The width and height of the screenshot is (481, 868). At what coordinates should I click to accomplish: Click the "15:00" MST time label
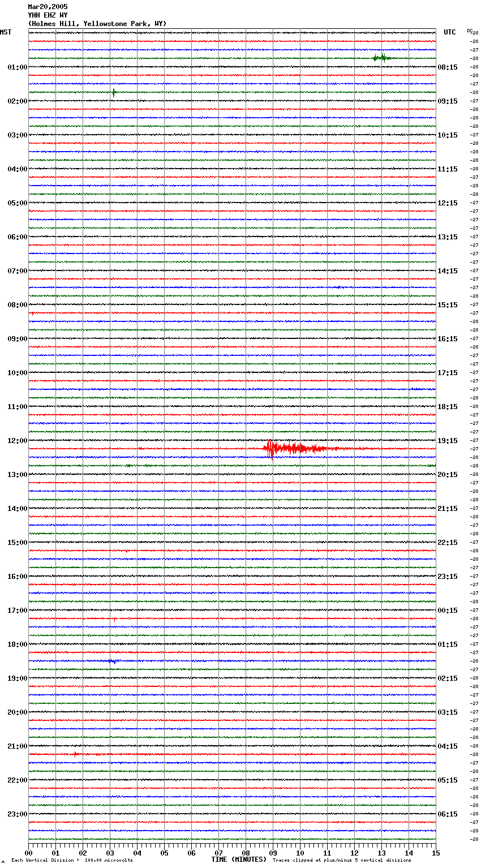[x=18, y=543]
